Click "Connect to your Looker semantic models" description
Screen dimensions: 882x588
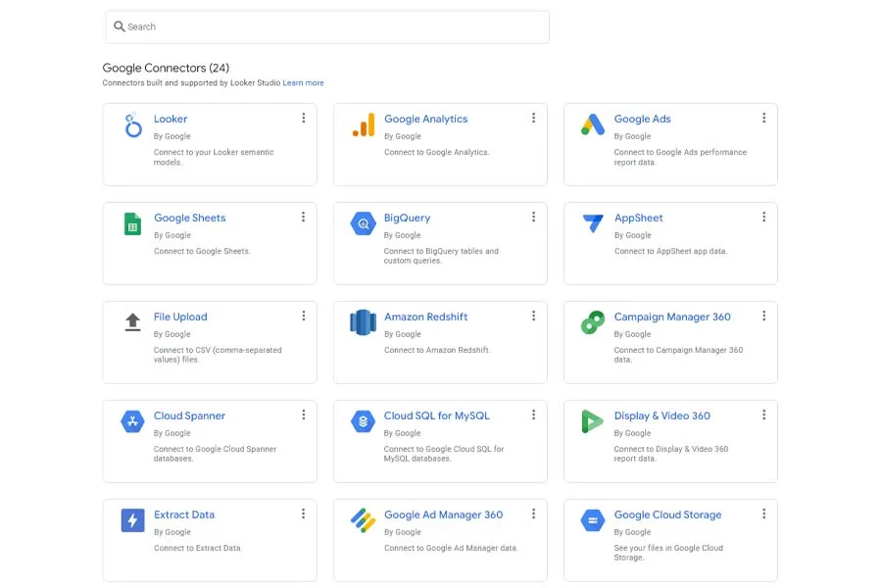tap(214, 157)
